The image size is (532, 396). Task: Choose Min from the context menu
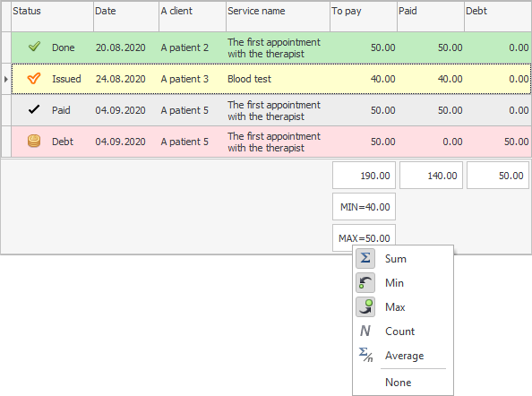pyautogui.click(x=403, y=282)
